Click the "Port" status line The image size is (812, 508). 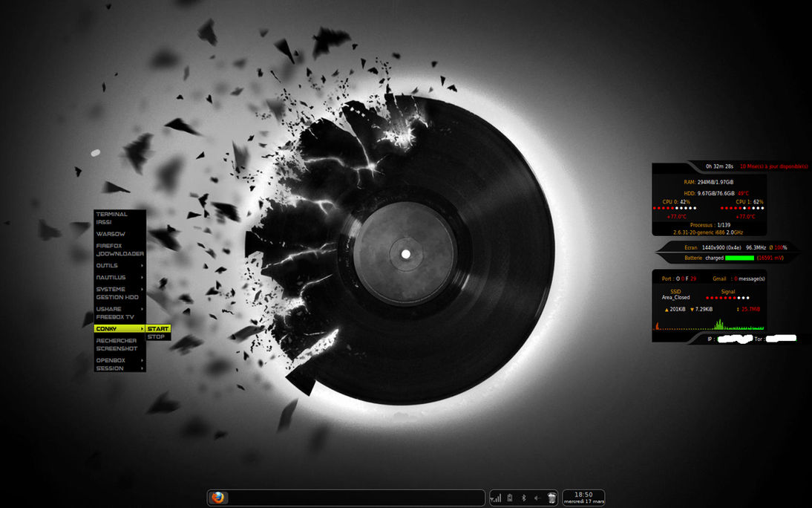coord(679,279)
